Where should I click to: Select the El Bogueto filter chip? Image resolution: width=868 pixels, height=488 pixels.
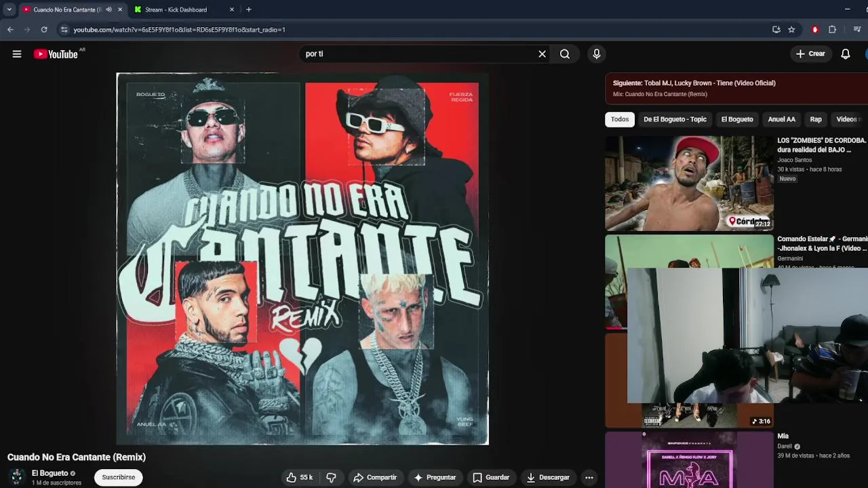click(737, 119)
